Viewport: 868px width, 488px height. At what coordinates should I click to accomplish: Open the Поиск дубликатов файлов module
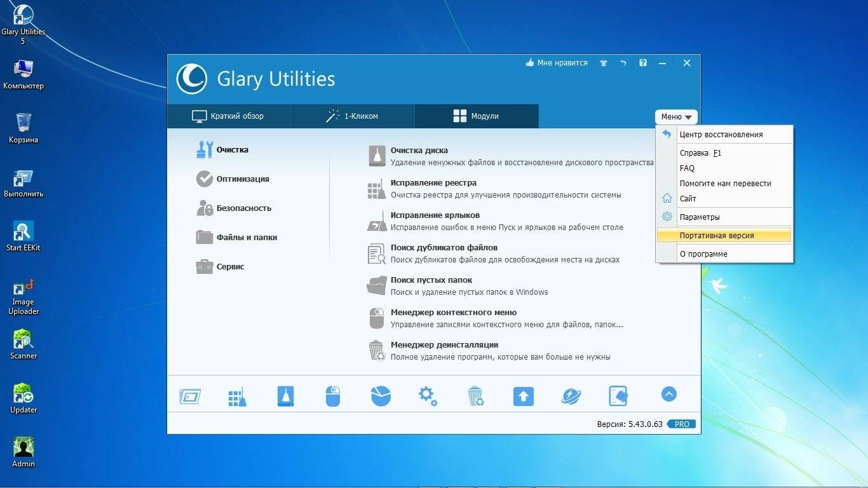(x=494, y=254)
